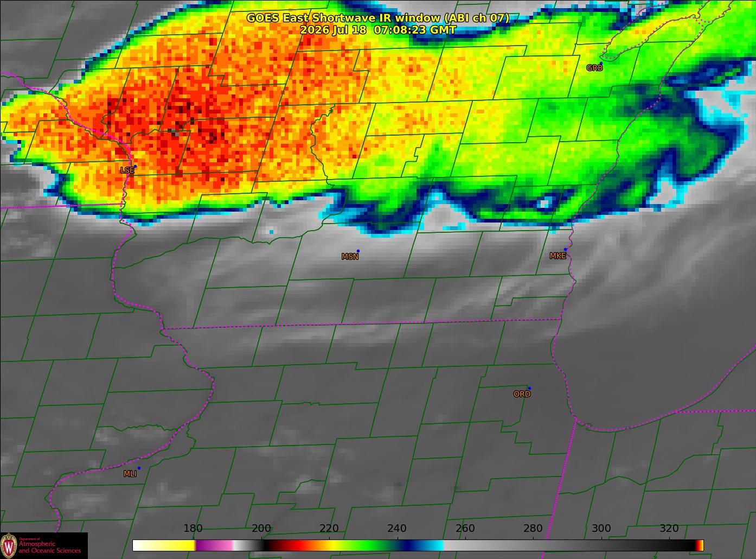Image resolution: width=756 pixels, height=559 pixels.
Task: Click the magenta section of the color bar
Action: [214, 545]
